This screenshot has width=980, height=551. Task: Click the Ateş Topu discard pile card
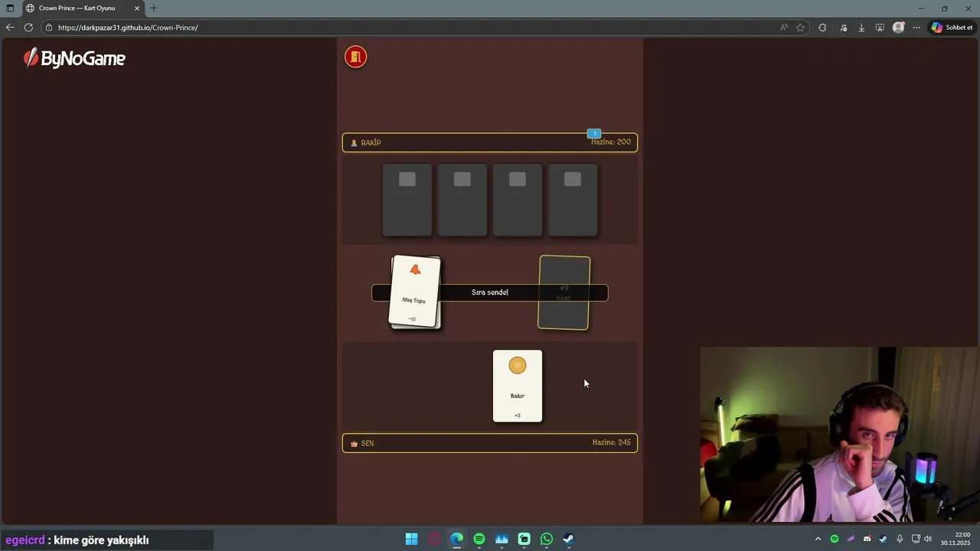tap(415, 292)
